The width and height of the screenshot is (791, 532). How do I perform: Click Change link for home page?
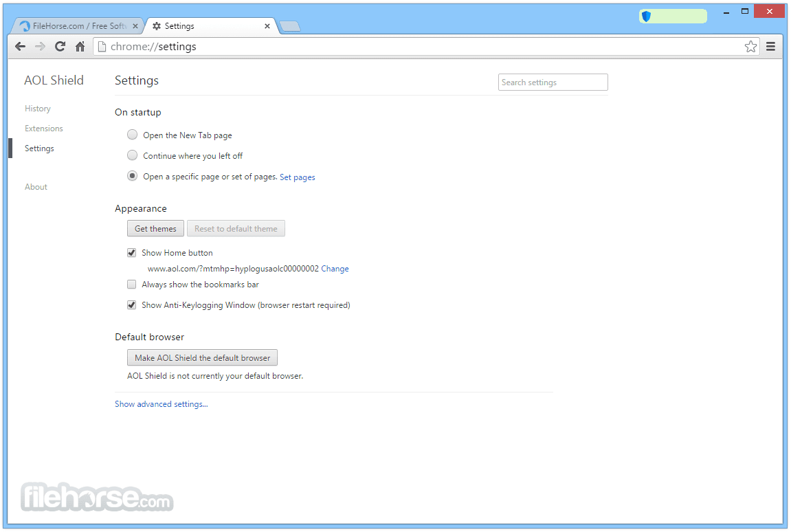(335, 269)
